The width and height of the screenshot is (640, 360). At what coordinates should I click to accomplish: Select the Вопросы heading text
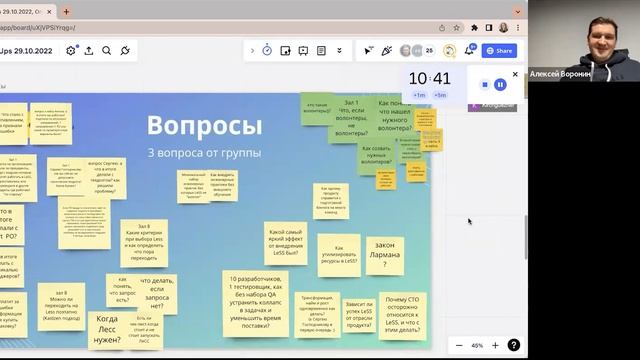204,125
